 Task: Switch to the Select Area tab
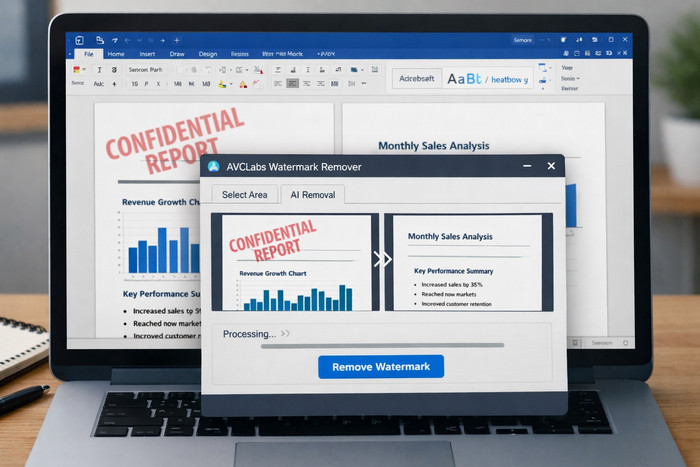click(x=244, y=195)
